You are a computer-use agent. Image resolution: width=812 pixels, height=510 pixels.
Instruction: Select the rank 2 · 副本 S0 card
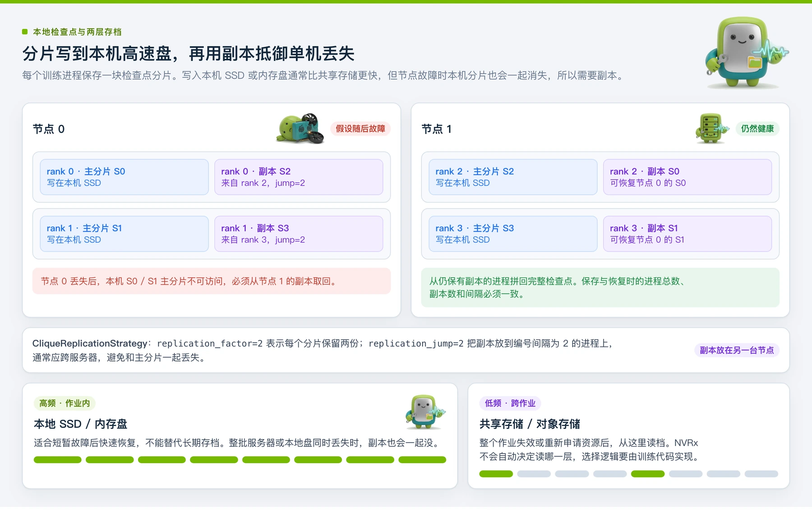(x=687, y=177)
